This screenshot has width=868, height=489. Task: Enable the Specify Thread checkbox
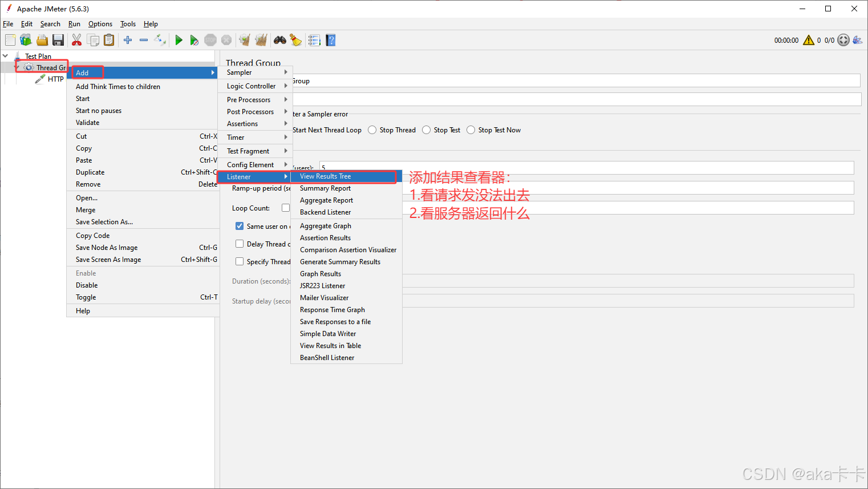coord(240,261)
